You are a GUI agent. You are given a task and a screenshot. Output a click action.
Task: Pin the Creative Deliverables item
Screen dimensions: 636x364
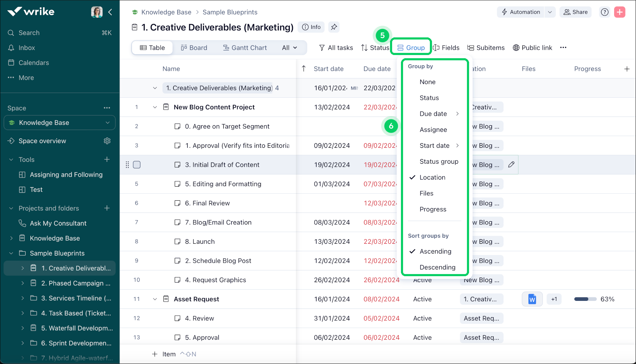[x=334, y=27]
